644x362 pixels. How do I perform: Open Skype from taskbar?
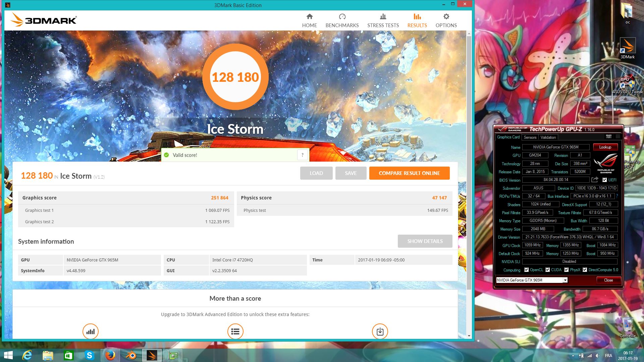point(89,355)
